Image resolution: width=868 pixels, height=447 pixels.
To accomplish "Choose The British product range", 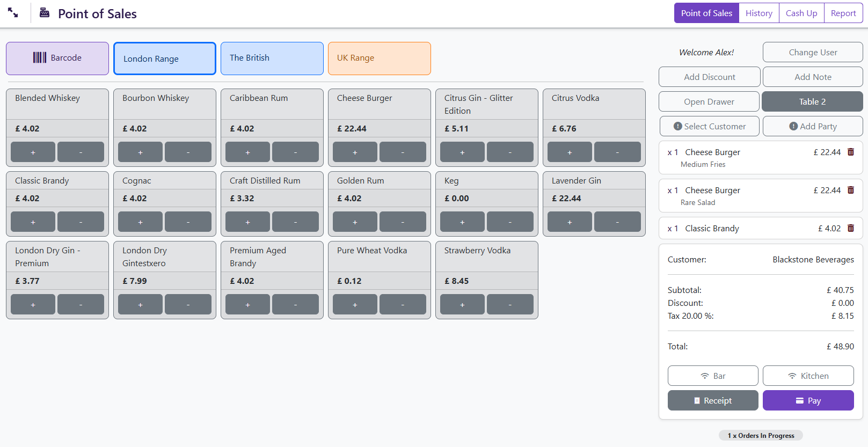I will tap(272, 58).
